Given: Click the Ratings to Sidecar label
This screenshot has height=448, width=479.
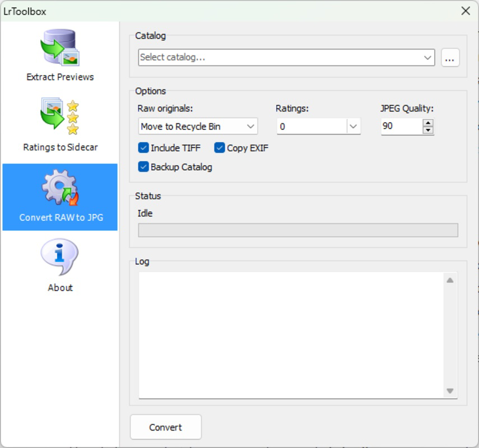Looking at the screenshot, I should pyautogui.click(x=61, y=147).
